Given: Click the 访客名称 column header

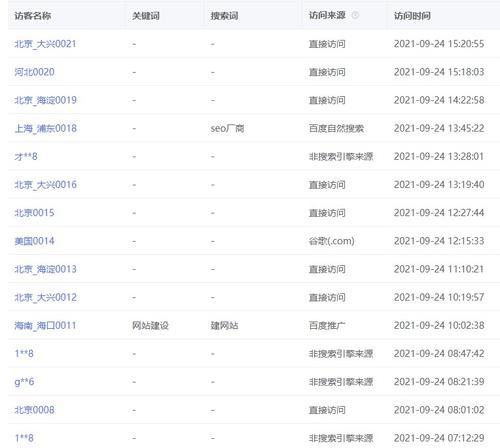Looking at the screenshot, I should 33,16.
